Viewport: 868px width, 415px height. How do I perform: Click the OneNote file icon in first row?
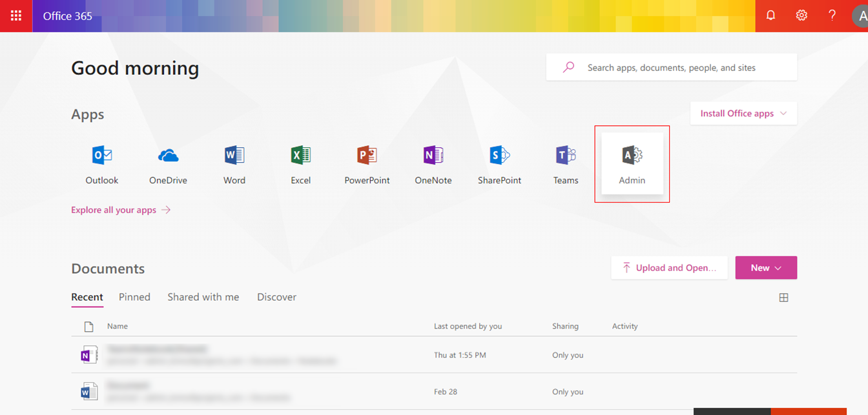pyautogui.click(x=89, y=354)
